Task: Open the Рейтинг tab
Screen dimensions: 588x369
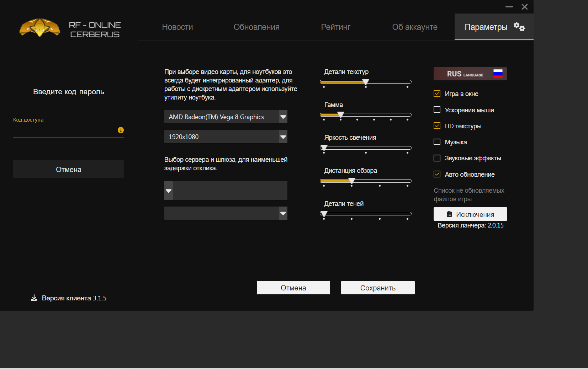Action: [335, 27]
